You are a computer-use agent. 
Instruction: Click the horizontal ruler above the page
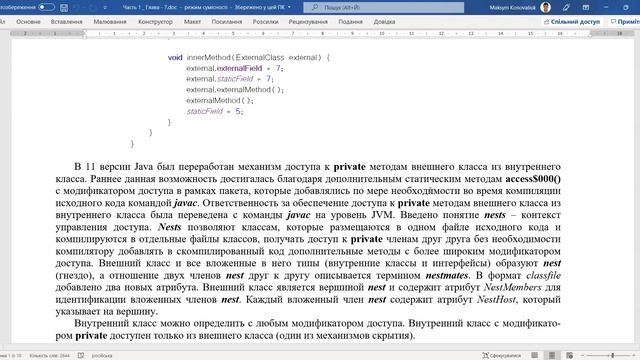coord(322,33)
